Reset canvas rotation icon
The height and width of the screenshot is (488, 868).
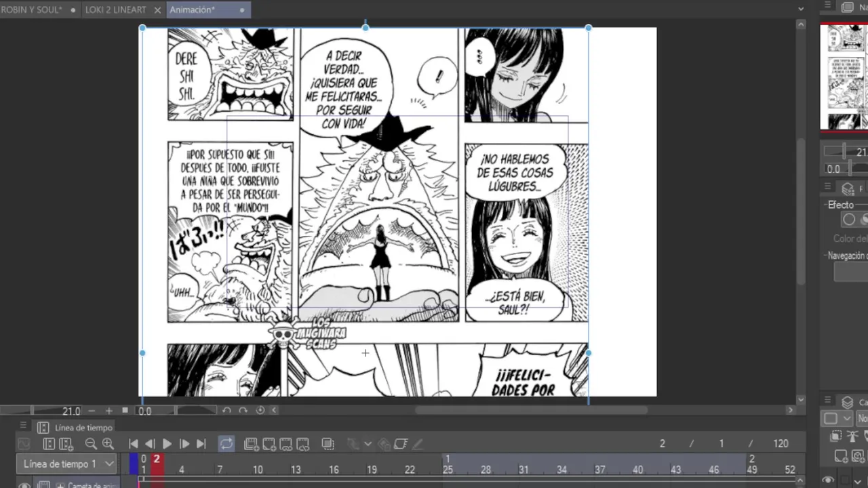[x=260, y=410]
